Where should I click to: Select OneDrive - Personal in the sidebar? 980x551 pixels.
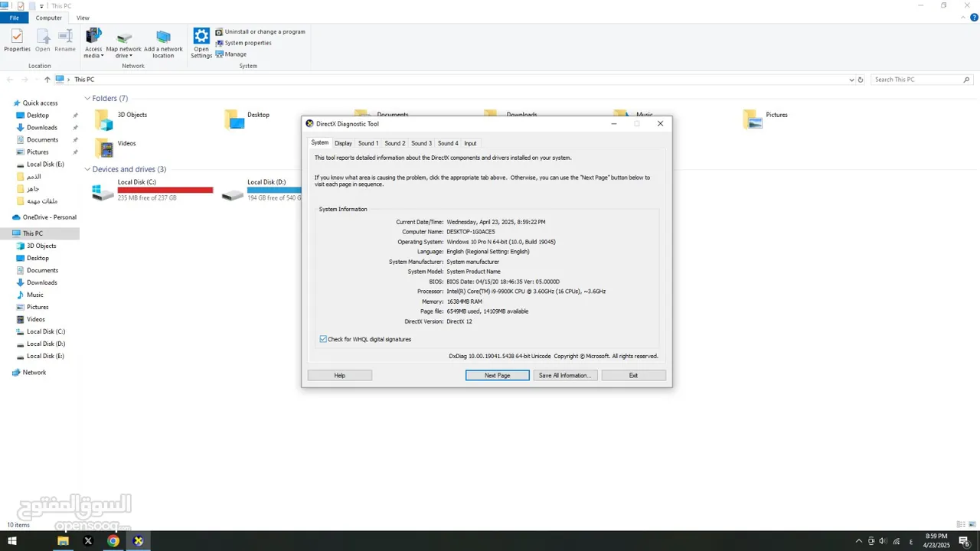point(44,217)
